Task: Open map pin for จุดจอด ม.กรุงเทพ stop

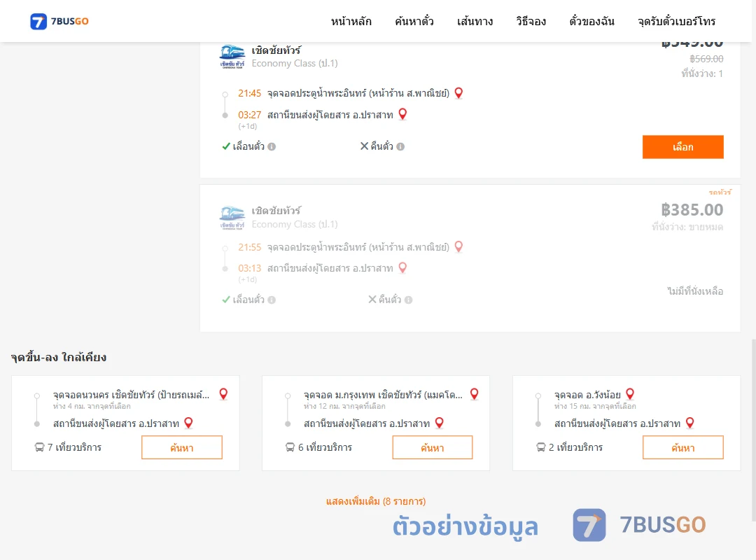Action: [x=475, y=394]
